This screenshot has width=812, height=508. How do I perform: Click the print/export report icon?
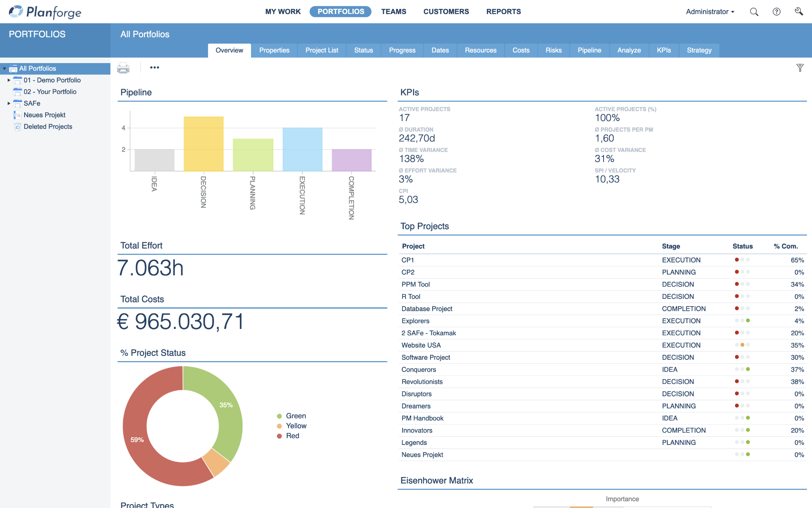(123, 67)
